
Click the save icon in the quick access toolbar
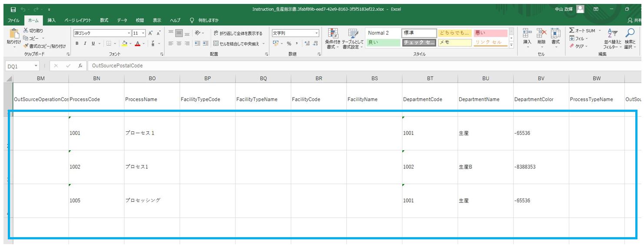[13, 10]
